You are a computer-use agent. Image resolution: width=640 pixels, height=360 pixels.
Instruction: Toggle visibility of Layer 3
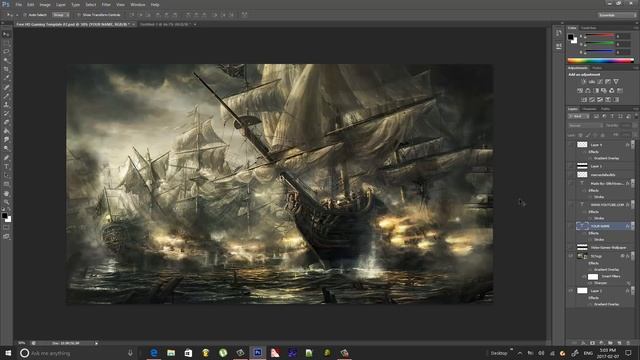tap(571, 166)
